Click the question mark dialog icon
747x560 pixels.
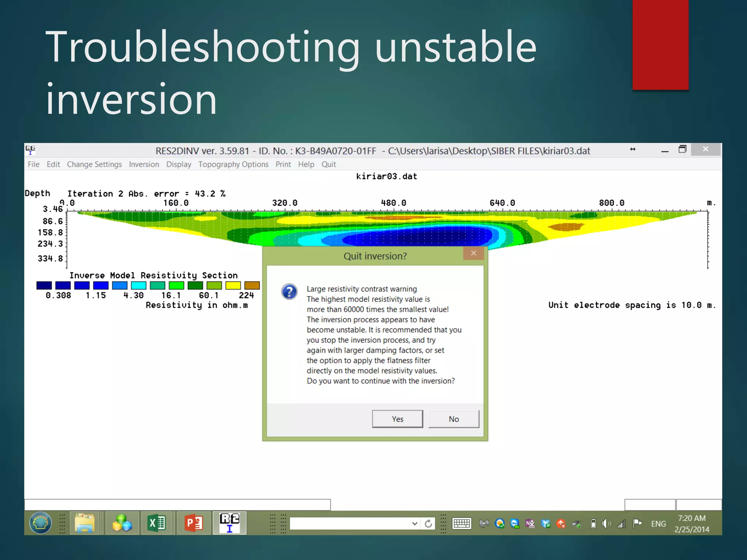click(289, 292)
